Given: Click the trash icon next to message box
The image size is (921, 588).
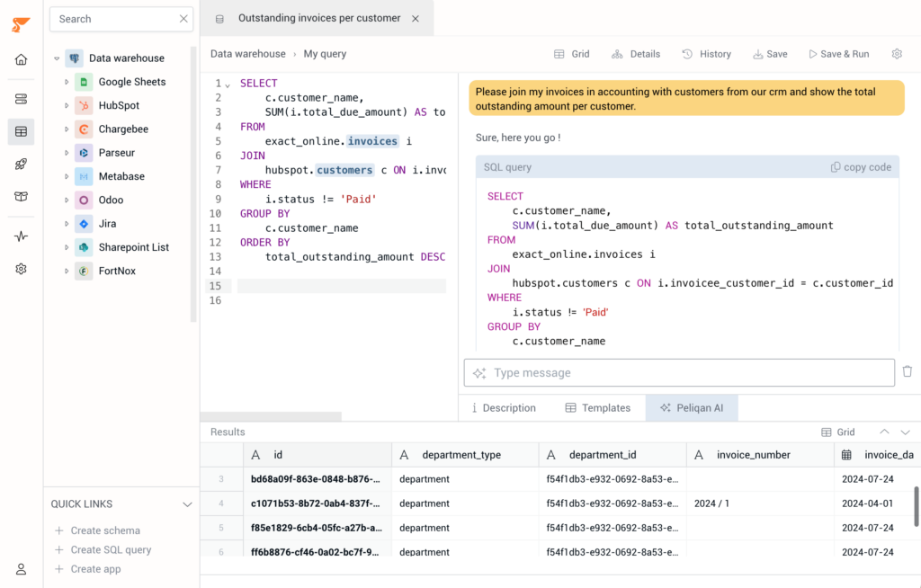Looking at the screenshot, I should 908,371.
